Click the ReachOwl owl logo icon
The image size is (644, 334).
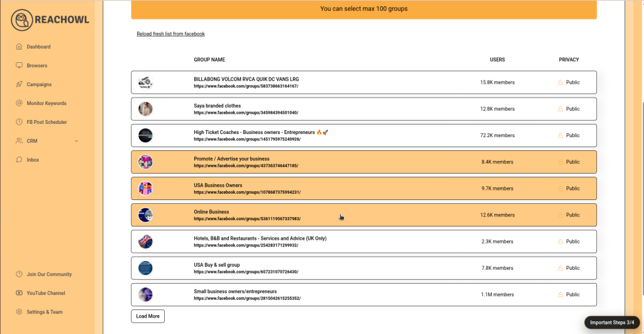[x=22, y=20]
